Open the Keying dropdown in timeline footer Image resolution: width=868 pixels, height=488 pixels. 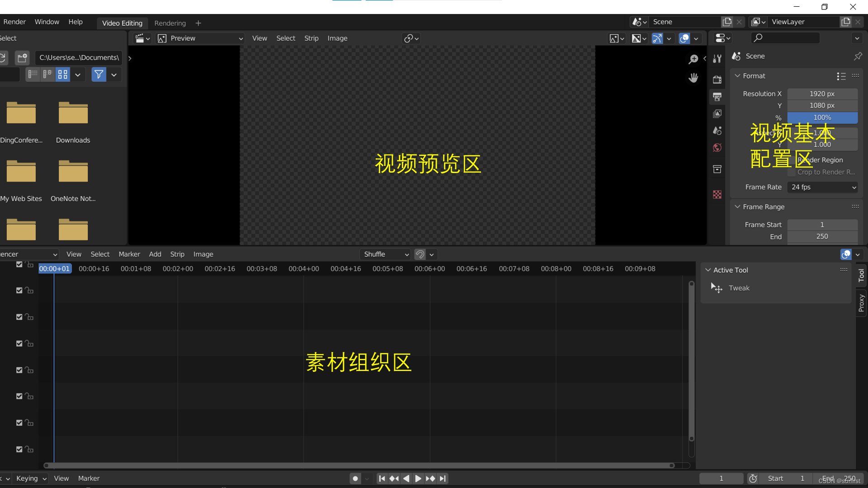[x=31, y=479]
